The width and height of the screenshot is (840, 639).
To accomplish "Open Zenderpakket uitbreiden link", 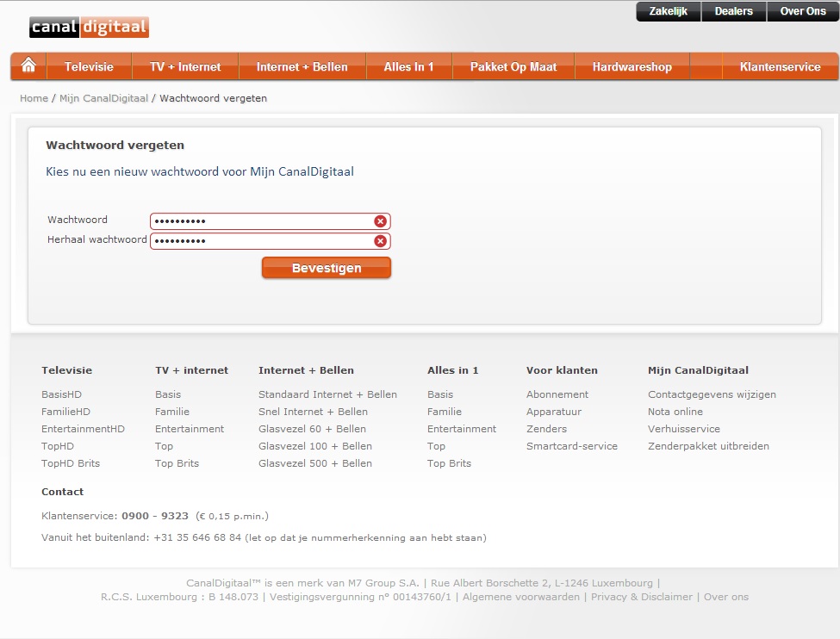I will point(708,445).
